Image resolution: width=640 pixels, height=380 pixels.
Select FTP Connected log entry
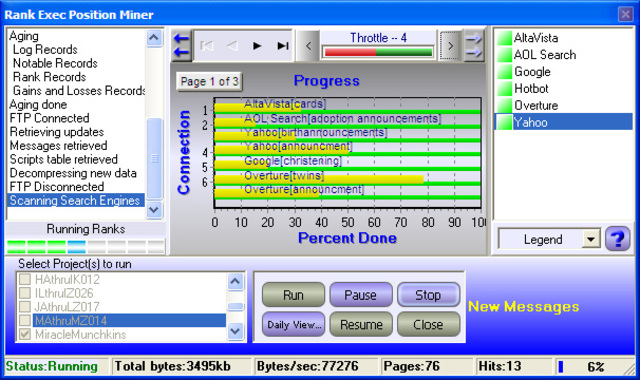tap(49, 118)
